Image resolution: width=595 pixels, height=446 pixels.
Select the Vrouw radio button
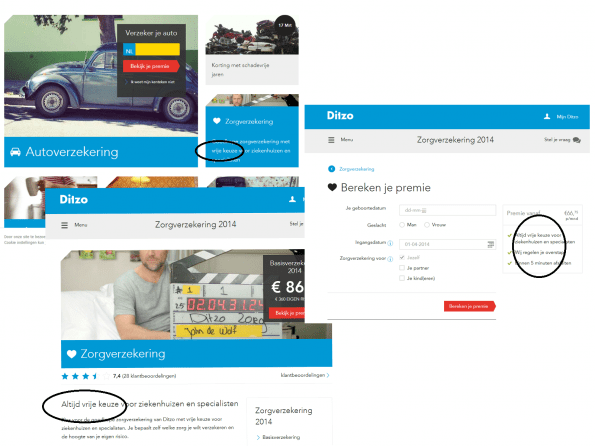point(427,225)
